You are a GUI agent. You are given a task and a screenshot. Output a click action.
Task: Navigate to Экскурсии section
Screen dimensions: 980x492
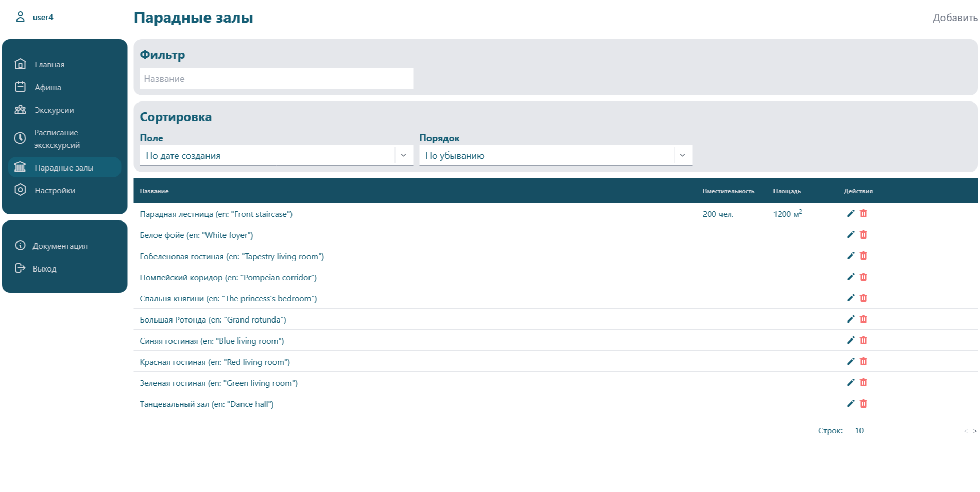(x=54, y=110)
